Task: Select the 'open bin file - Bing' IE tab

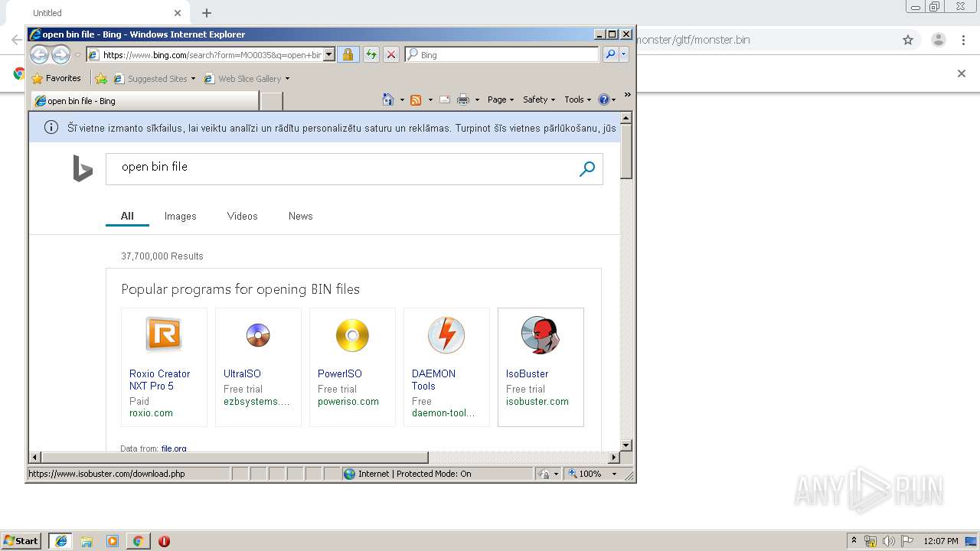Action: click(x=145, y=100)
